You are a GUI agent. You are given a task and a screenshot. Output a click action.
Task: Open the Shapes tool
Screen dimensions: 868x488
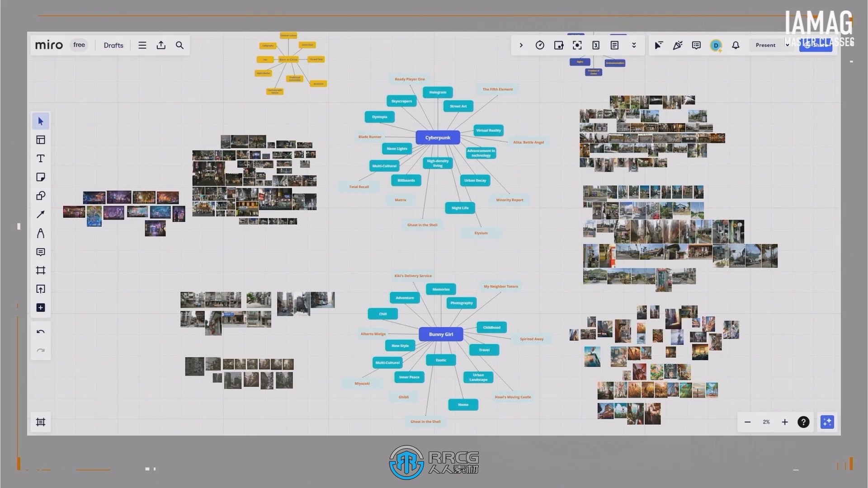(41, 196)
